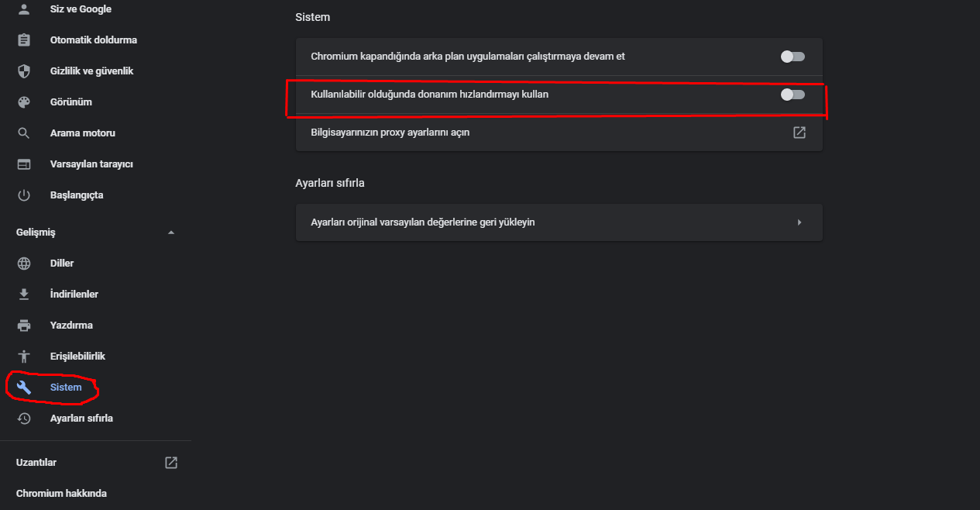Toggle background apps after Chromium closes
Viewport: 980px width, 510px height.
[x=793, y=57]
